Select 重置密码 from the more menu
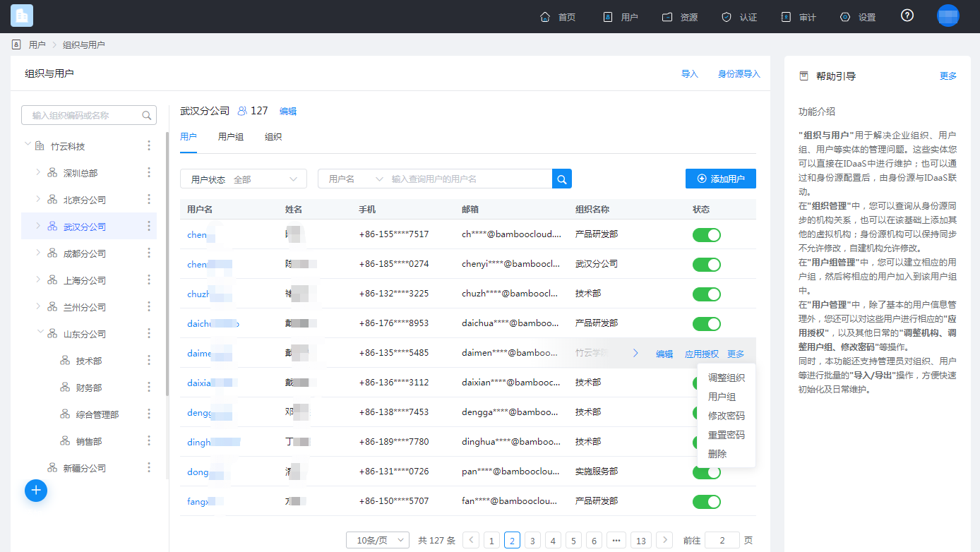The height and width of the screenshot is (552, 980). pyautogui.click(x=727, y=435)
